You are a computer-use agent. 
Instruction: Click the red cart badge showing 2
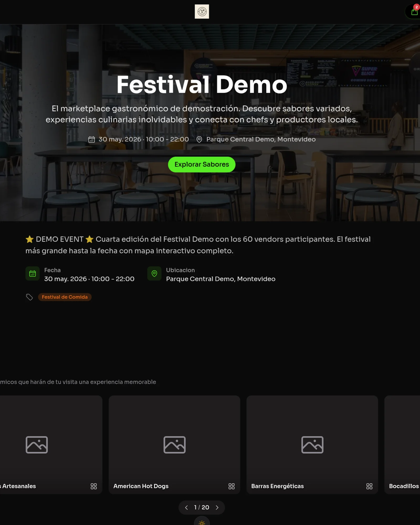[417, 7]
